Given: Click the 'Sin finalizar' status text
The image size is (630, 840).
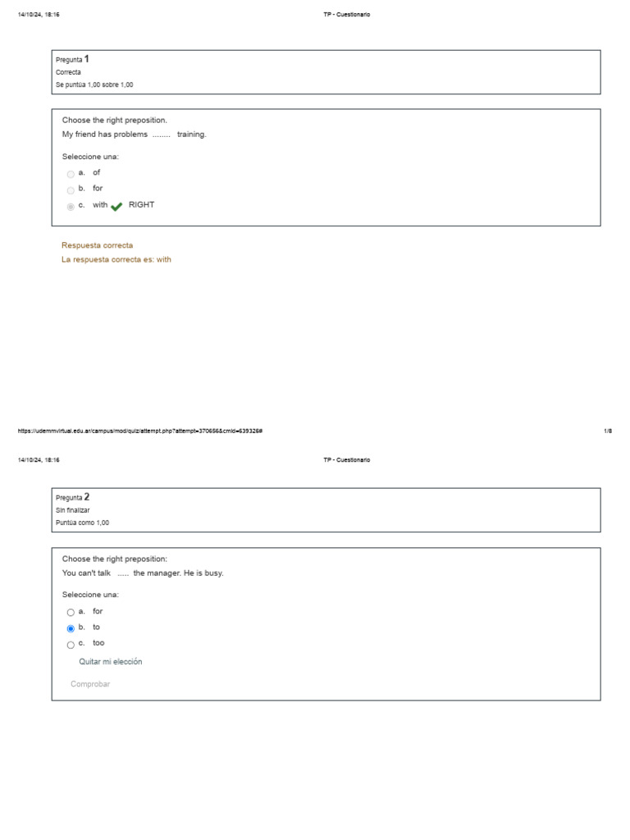Looking at the screenshot, I should 73,510.
